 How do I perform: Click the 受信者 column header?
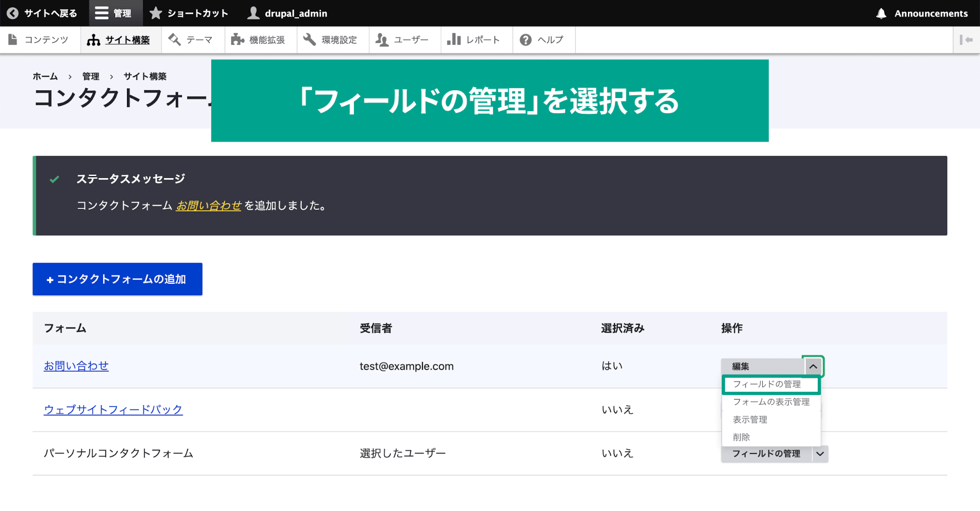coord(376,328)
